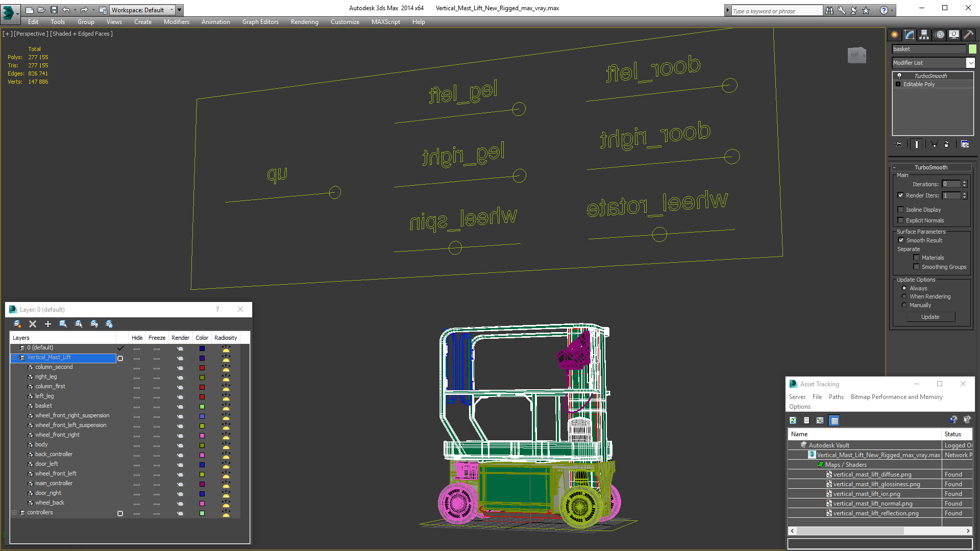Click the Open File icon in quick access toolbar
This screenshot has width=980, height=551.
click(x=41, y=10)
